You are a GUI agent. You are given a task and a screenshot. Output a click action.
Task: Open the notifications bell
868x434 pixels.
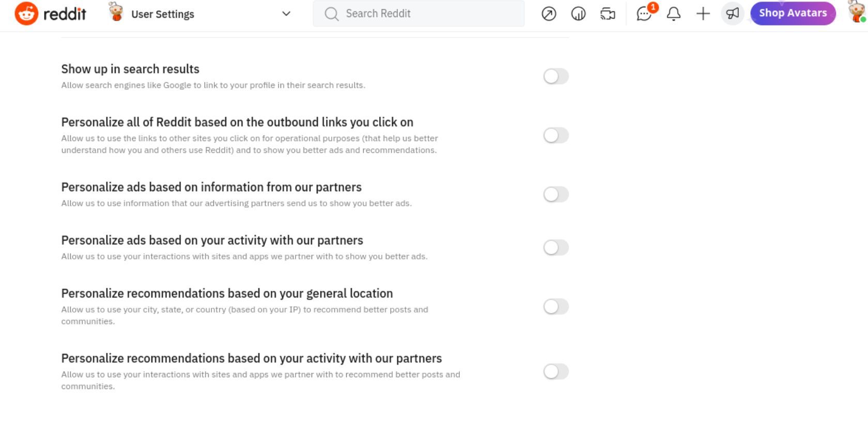(x=673, y=14)
